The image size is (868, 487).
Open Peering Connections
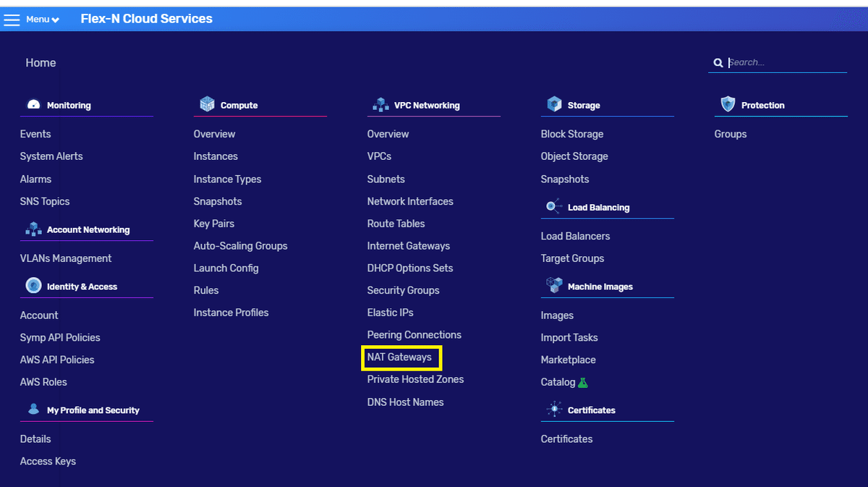click(414, 335)
